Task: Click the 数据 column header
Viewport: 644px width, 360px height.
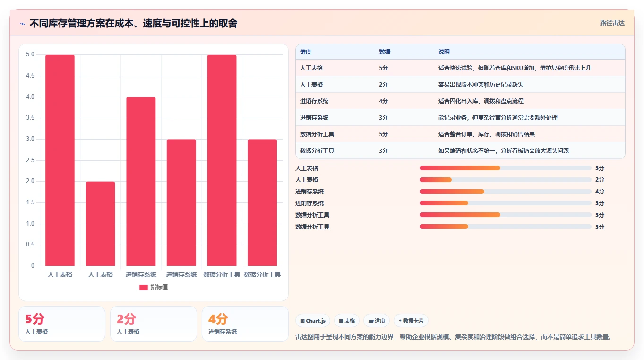Action: coord(385,52)
